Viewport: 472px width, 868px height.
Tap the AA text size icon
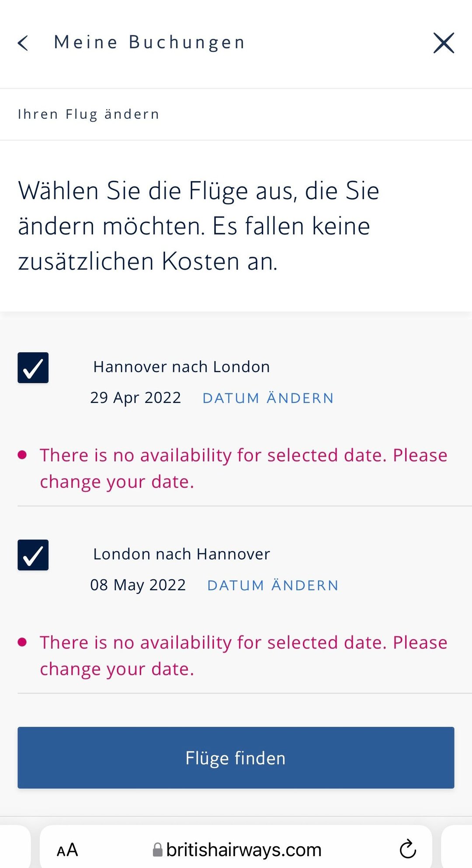coord(67,850)
